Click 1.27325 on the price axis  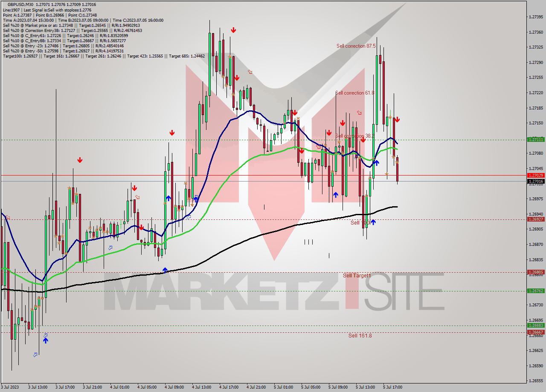point(536,47)
